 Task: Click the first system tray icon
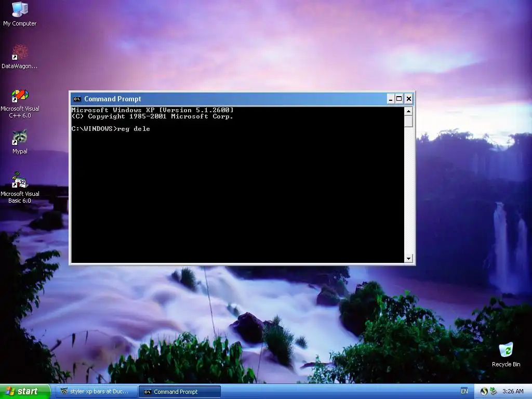coord(484,391)
